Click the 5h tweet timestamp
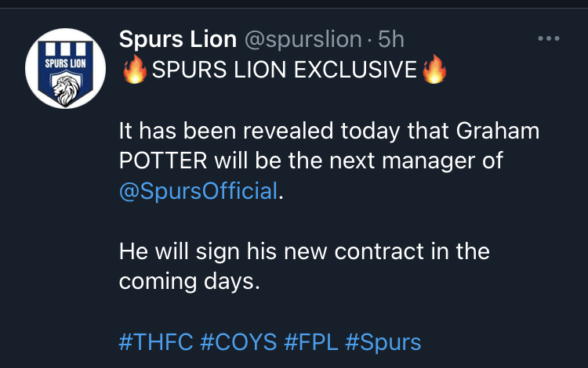Viewport: 588px width, 368px height. click(x=390, y=39)
